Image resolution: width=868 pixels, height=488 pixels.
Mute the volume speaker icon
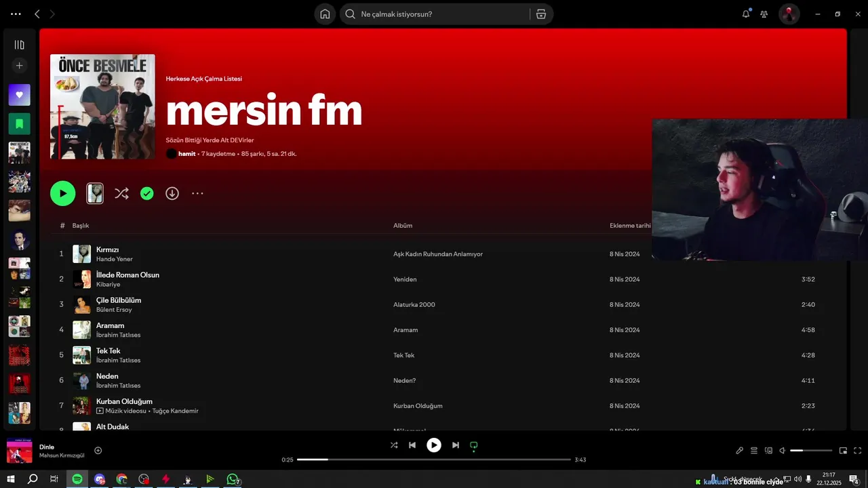(782, 451)
